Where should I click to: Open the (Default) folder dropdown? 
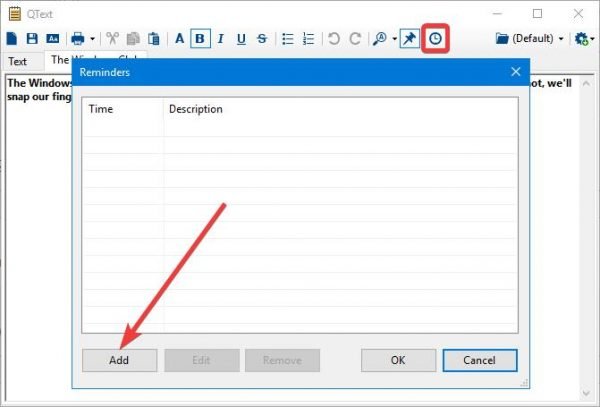pyautogui.click(x=530, y=39)
